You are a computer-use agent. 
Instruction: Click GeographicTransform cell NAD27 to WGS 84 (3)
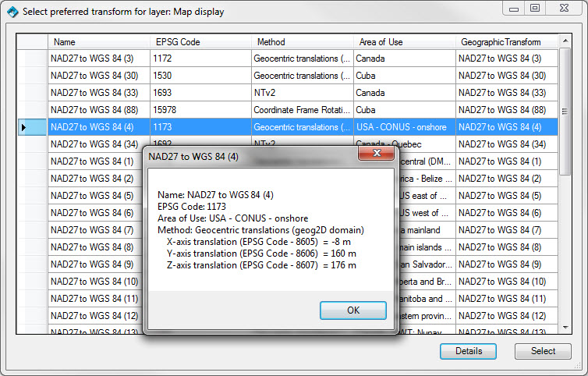tap(507, 59)
